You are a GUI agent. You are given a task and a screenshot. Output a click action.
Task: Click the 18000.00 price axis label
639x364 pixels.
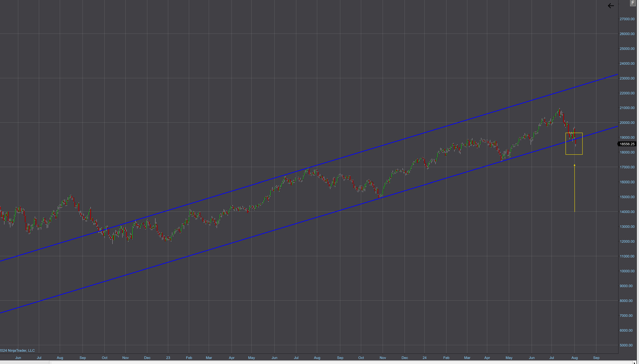coord(627,152)
